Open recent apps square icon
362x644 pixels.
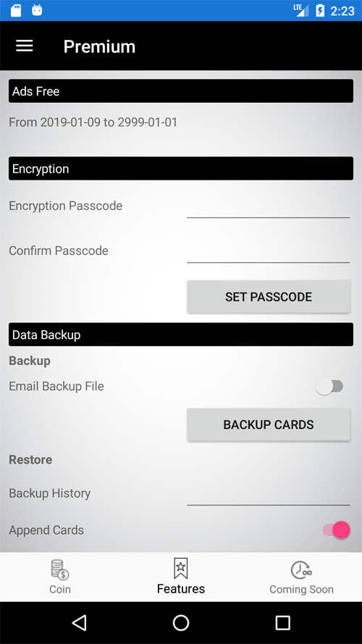[282, 623]
